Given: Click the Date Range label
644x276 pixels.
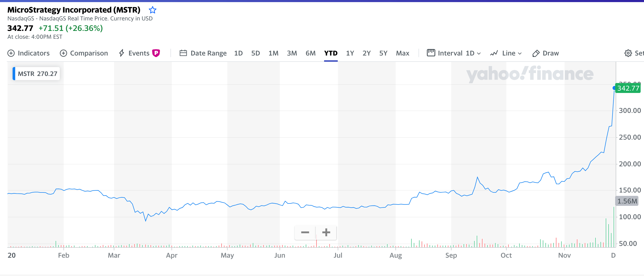Looking at the screenshot, I should coord(209,53).
